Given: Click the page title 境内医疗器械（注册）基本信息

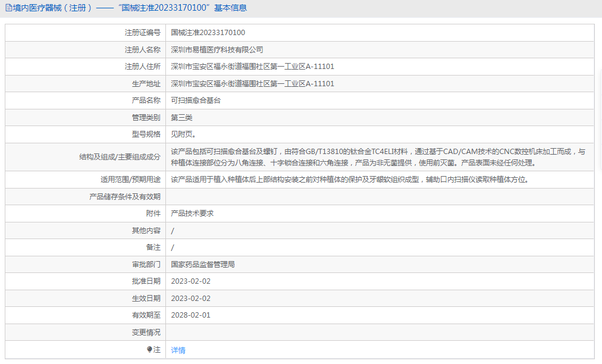Looking at the screenshot, I should point(130,8).
